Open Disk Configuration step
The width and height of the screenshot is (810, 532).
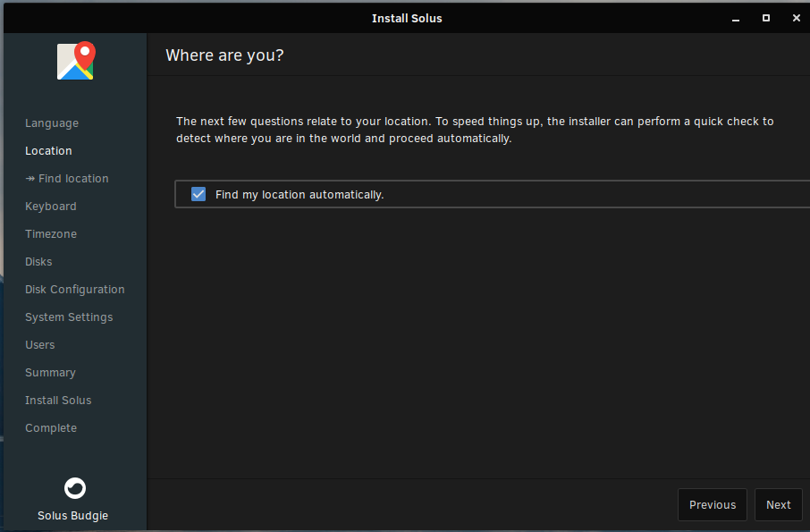pos(75,290)
